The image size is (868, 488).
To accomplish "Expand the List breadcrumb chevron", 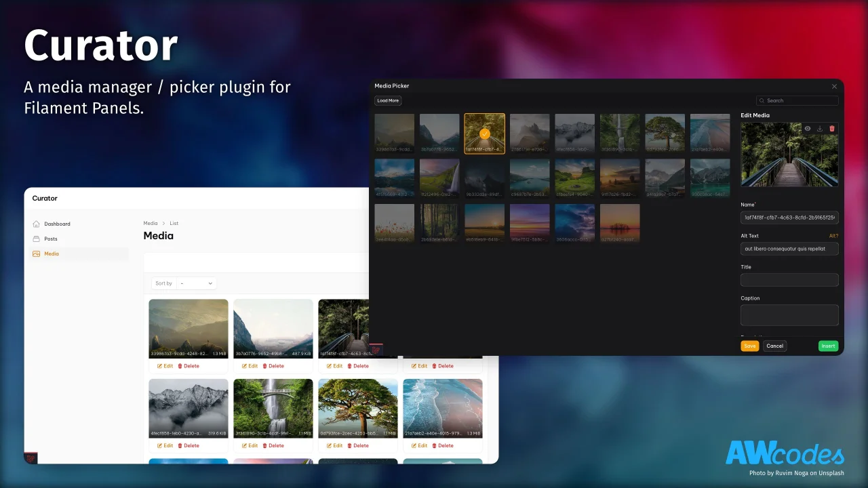I will (163, 223).
